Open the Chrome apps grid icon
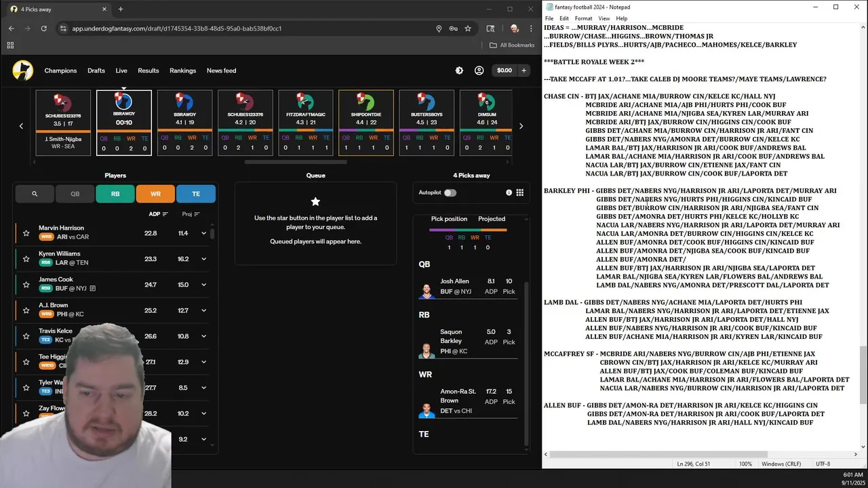Viewport: 868px width, 488px height. tap(10, 45)
